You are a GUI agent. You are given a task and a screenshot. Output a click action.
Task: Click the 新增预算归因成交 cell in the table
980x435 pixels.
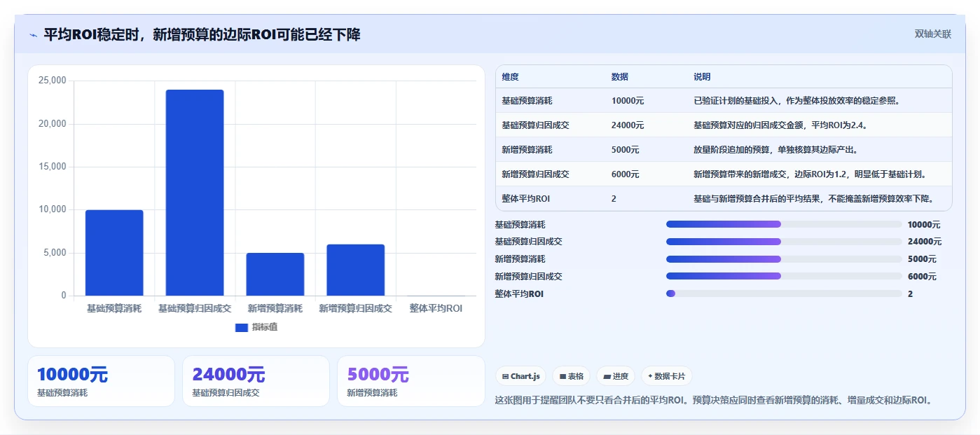click(x=536, y=174)
